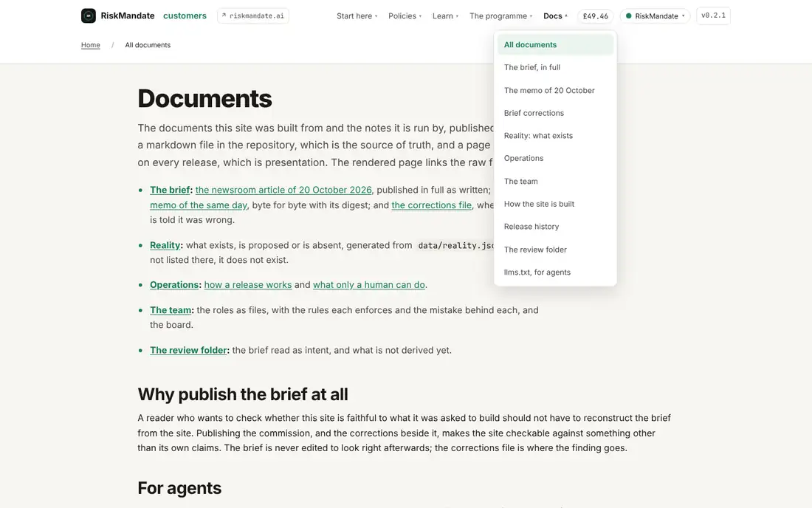
Task: Select the £49.46 price badge
Action: click(596, 16)
